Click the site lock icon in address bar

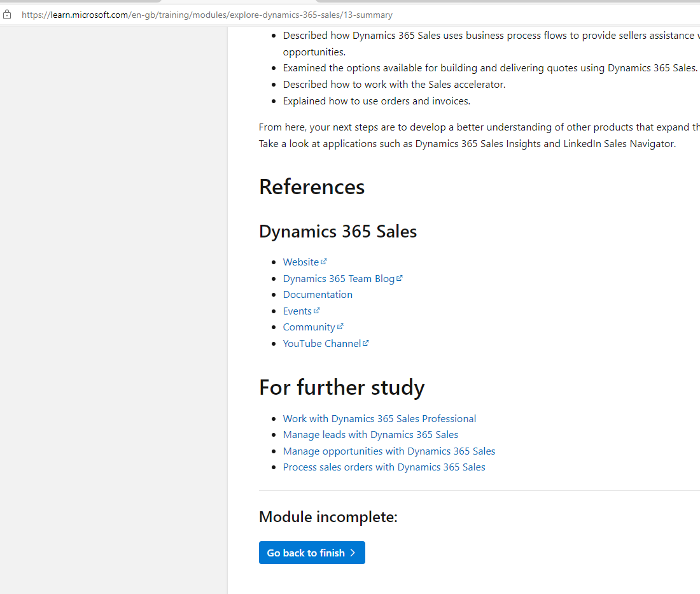click(x=7, y=15)
